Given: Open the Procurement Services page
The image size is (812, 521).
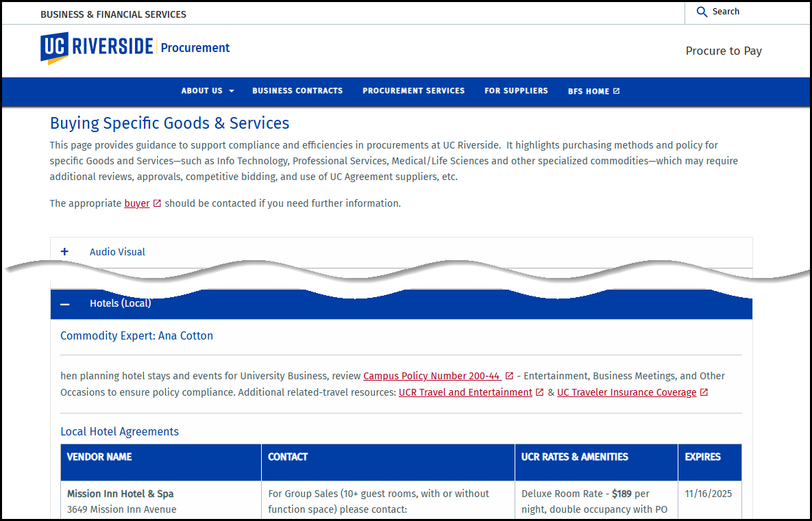Looking at the screenshot, I should (413, 90).
